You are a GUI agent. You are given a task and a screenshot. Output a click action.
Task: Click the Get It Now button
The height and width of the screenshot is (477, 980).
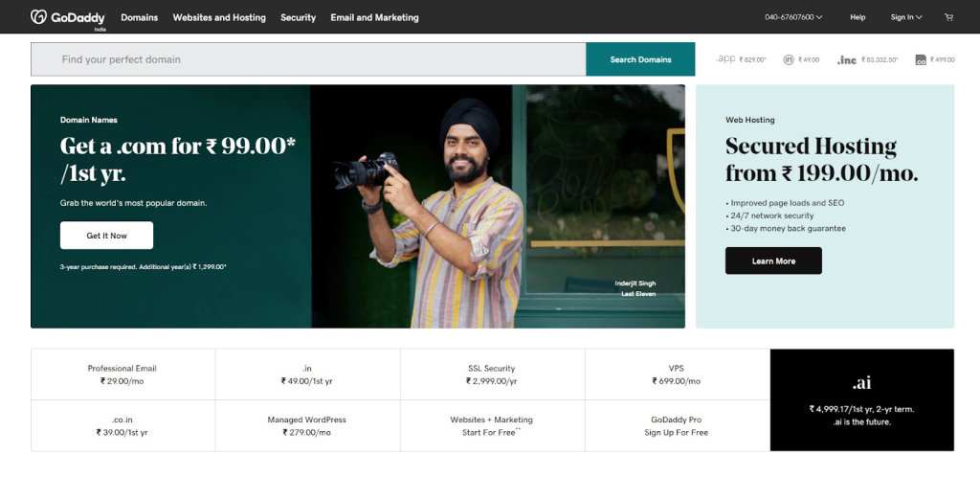106,235
